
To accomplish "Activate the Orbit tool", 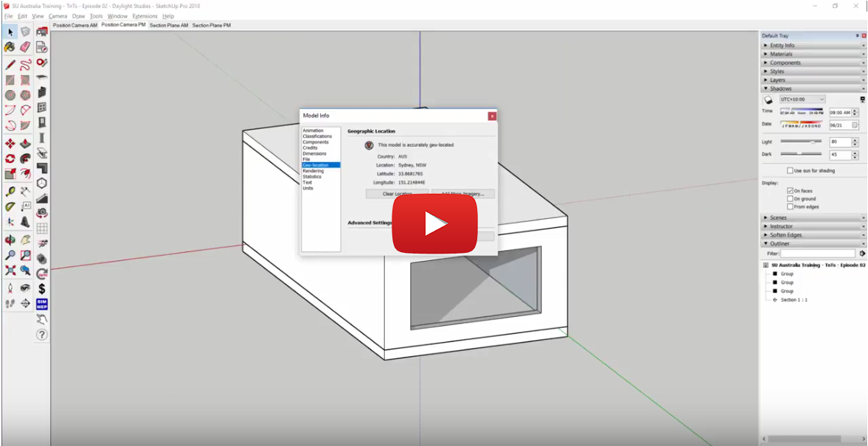I will (10, 240).
